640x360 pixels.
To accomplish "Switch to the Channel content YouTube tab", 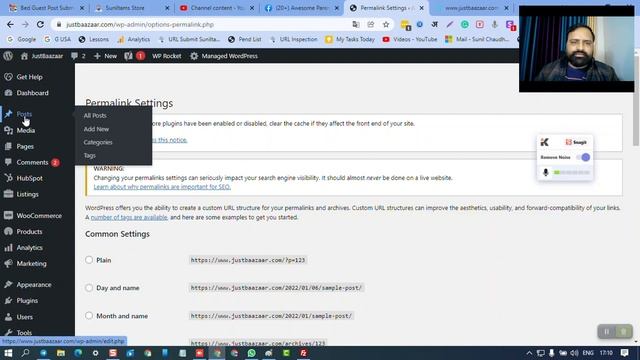I will pyautogui.click(x=217, y=8).
